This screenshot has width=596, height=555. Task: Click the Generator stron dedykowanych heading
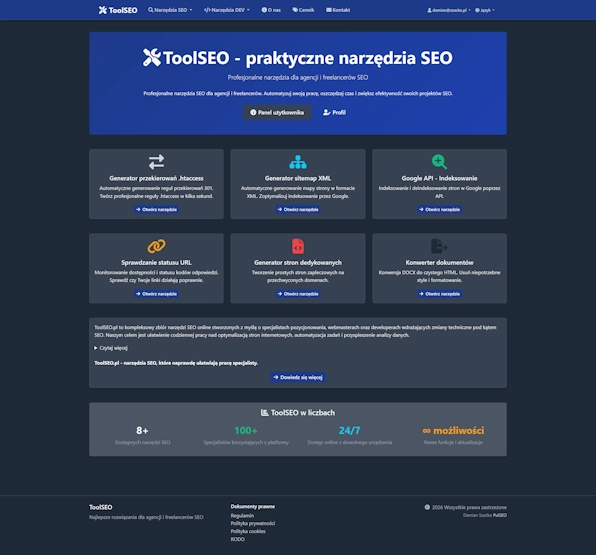tap(298, 263)
